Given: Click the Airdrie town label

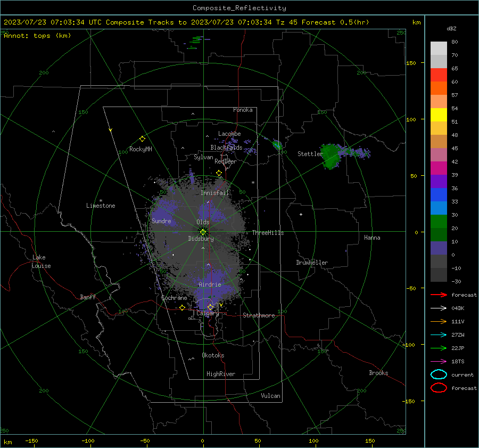Looking at the screenshot, I should click(210, 284).
